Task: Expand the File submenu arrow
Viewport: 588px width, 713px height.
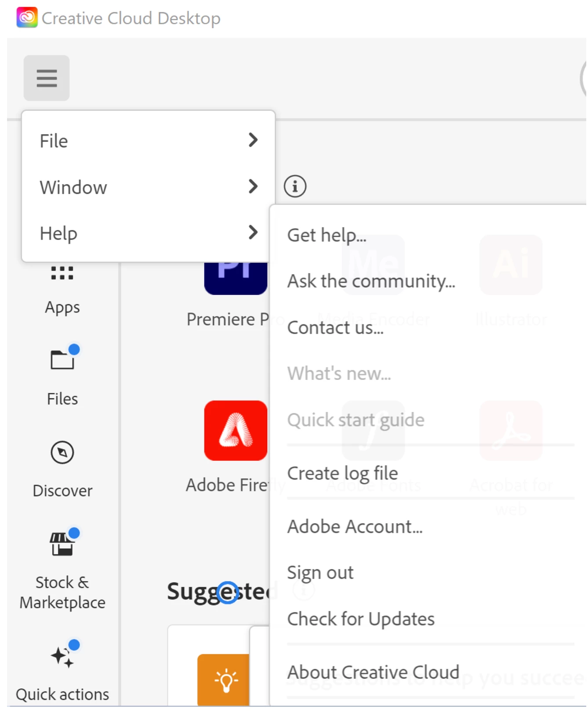Action: (x=253, y=140)
